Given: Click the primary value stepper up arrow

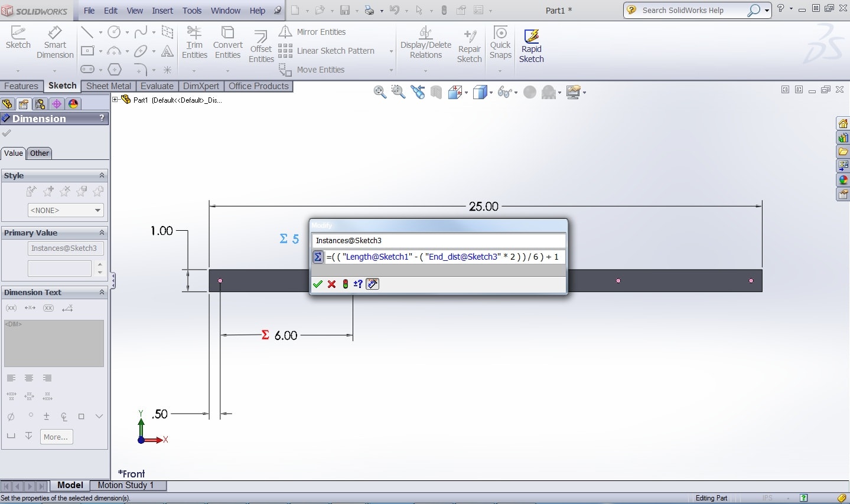Looking at the screenshot, I should [100, 265].
